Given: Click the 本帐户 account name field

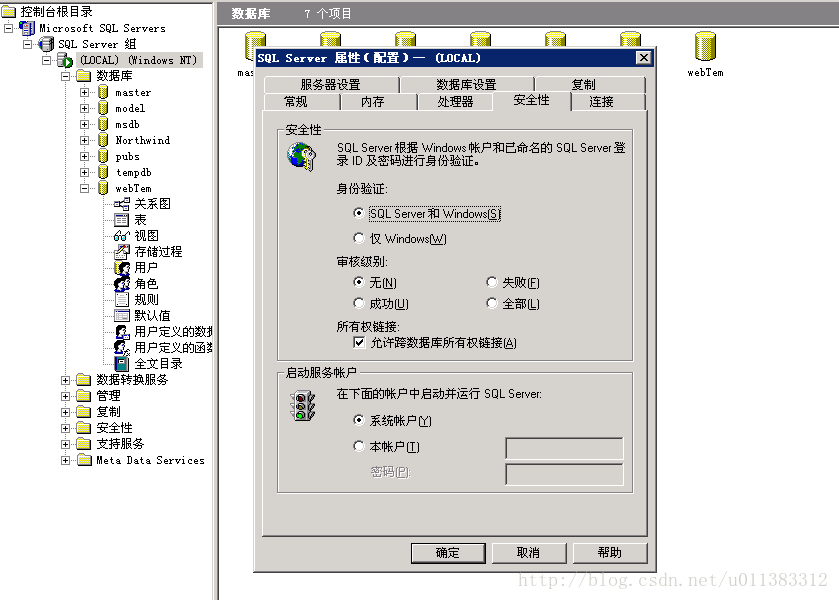Looking at the screenshot, I should 565,449.
